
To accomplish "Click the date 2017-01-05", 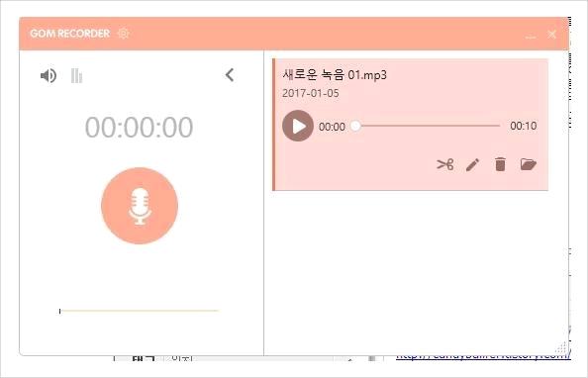I will coord(311,93).
